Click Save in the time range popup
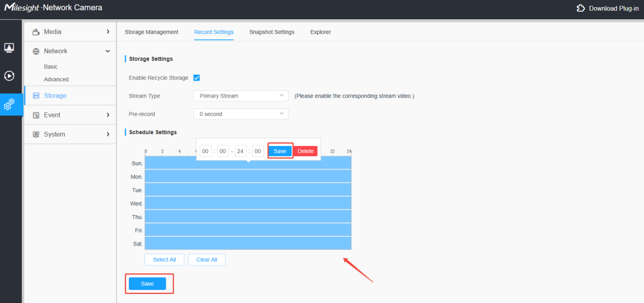Image resolution: width=644 pixels, height=303 pixels. tap(280, 151)
